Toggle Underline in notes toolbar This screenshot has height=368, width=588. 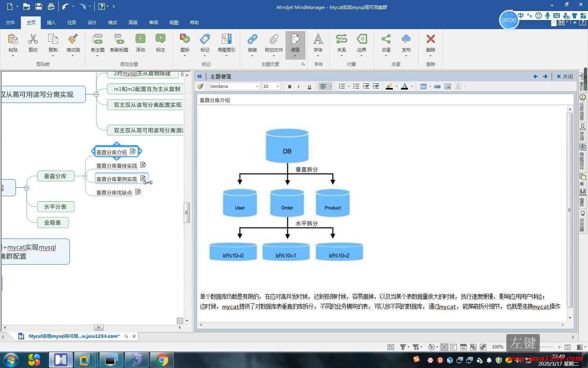pos(309,86)
